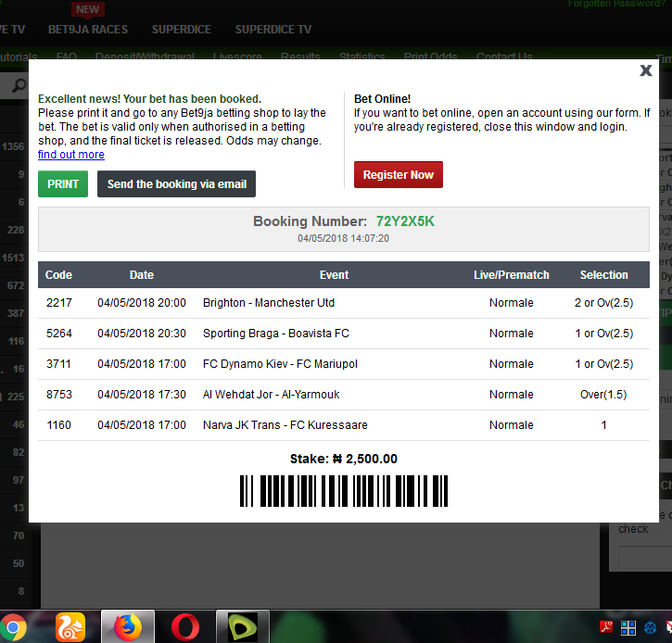Open Opera browser from the taskbar
This screenshot has height=643, width=672.
pos(185,627)
